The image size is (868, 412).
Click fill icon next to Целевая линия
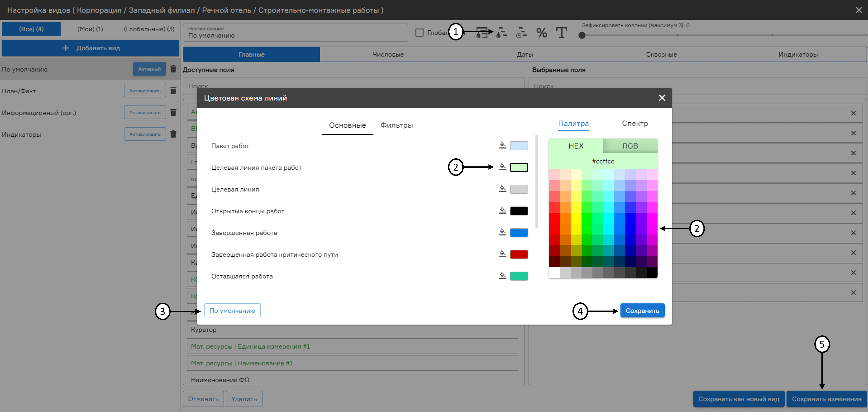[x=502, y=189]
